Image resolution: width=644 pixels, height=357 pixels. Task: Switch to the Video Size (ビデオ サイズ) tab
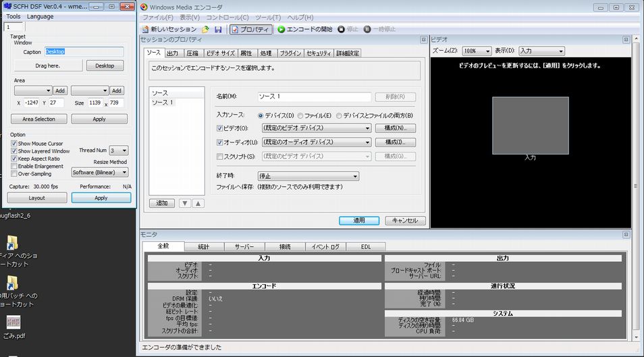tap(221, 53)
